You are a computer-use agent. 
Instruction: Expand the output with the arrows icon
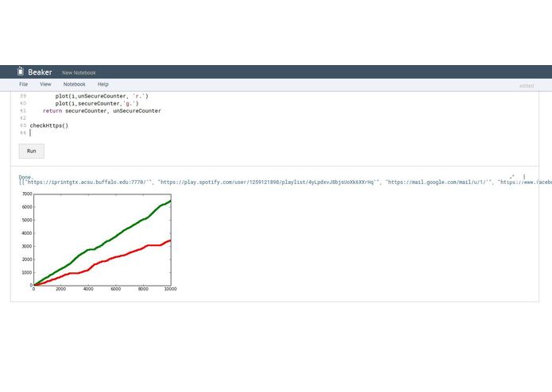point(511,176)
